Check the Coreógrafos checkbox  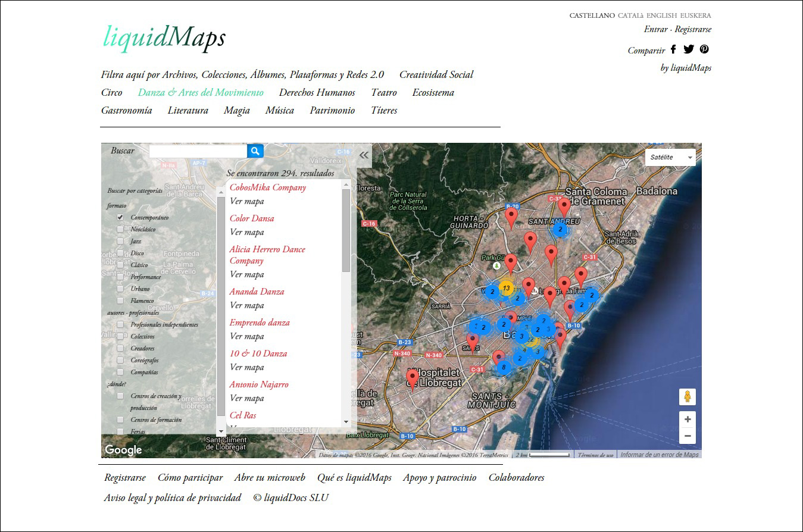tap(120, 360)
